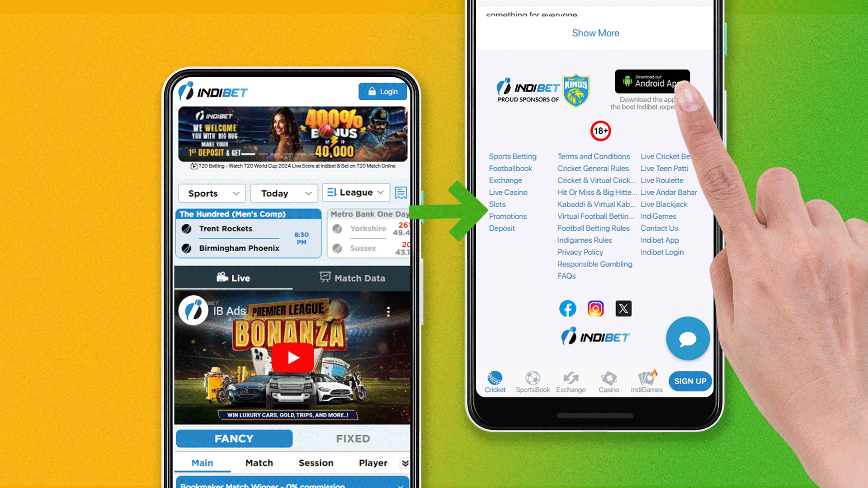The image size is (868, 488).
Task: Open the X (Twitter) social icon
Action: 623,308
